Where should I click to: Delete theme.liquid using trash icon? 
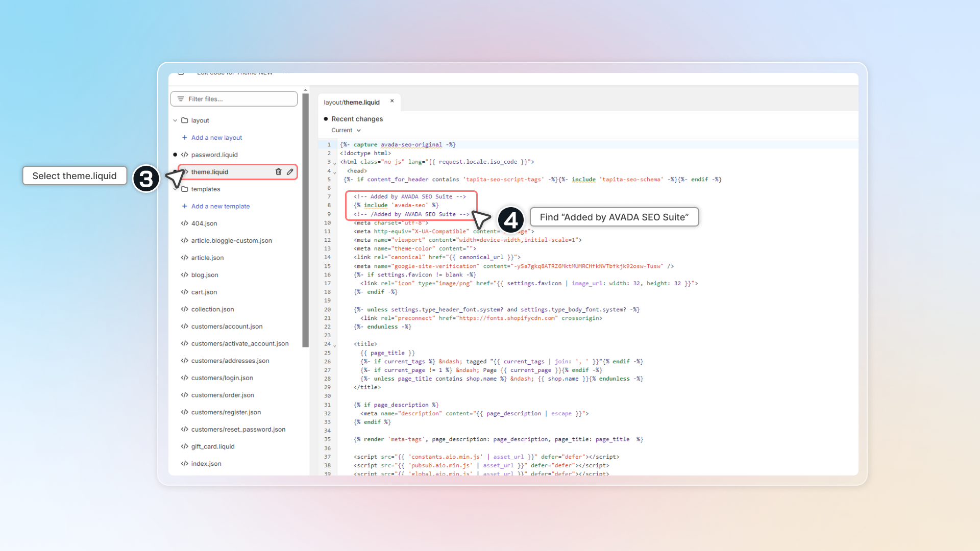pos(278,172)
